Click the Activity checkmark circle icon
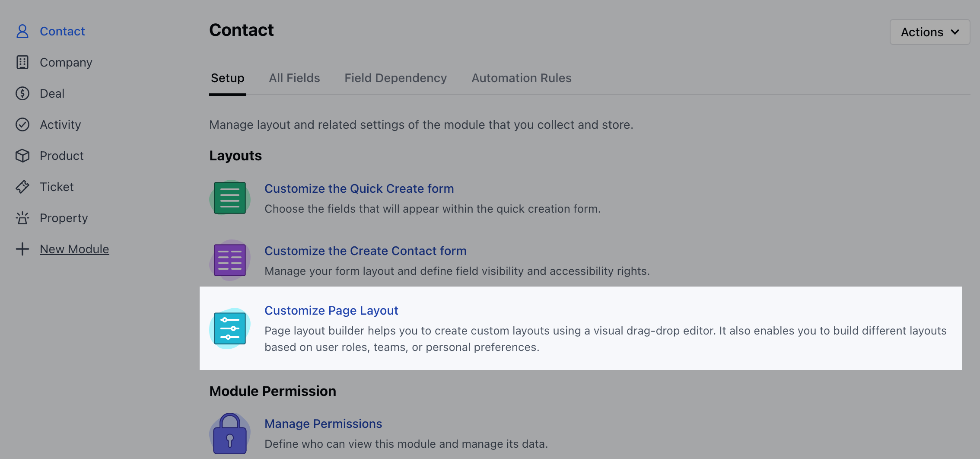Image resolution: width=980 pixels, height=459 pixels. pyautogui.click(x=22, y=124)
